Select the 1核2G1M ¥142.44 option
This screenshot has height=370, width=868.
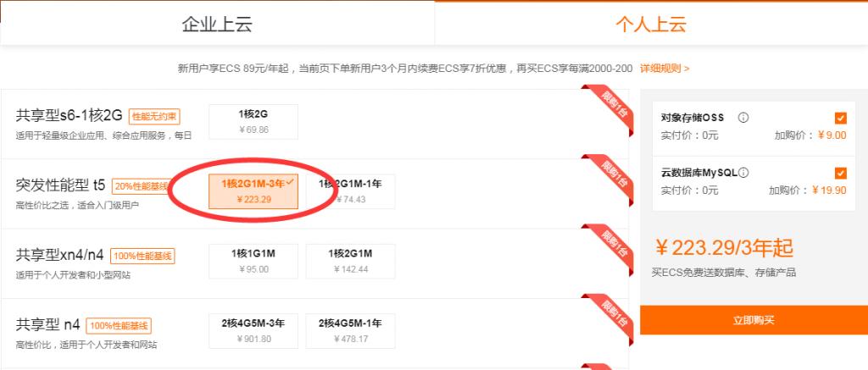[350, 261]
